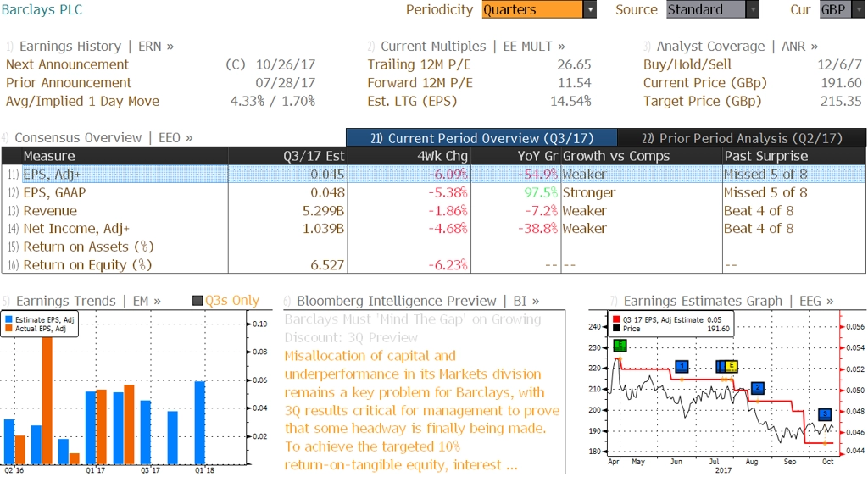Click the Misallocation of capital article body text

pyautogui.click(x=422, y=410)
